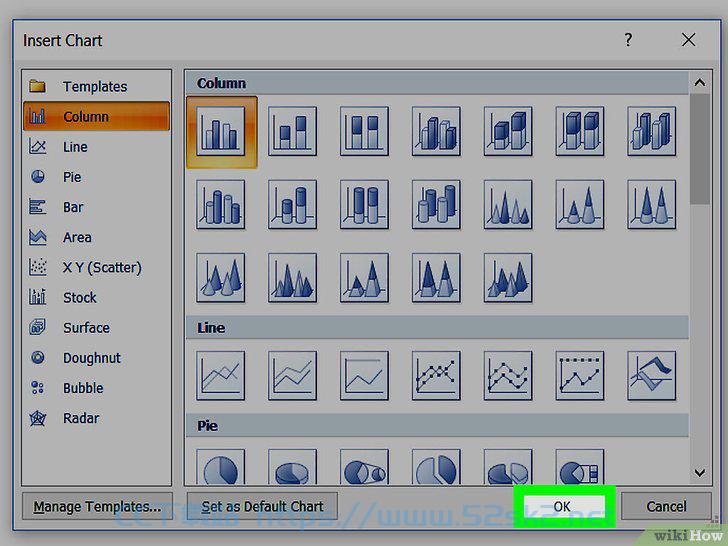Open the Stock chart category
728x546 pixels.
[97, 298]
